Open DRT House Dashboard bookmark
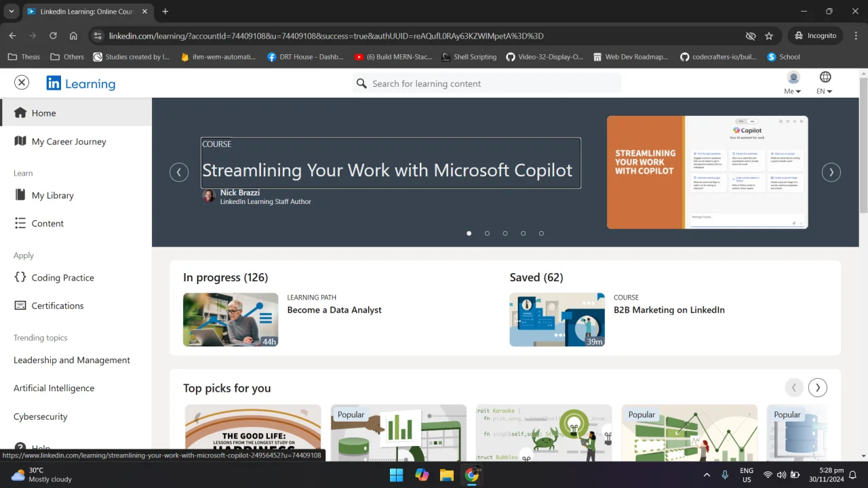This screenshot has width=868, height=488. point(306,57)
